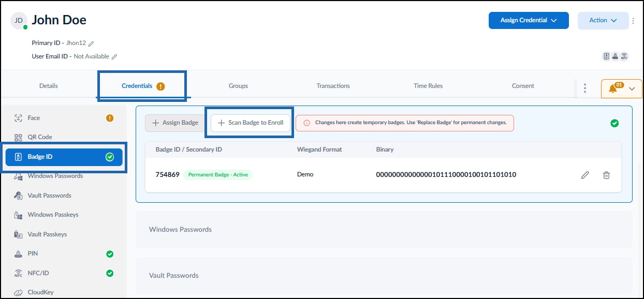Click the badge ID 754869

[x=167, y=175]
